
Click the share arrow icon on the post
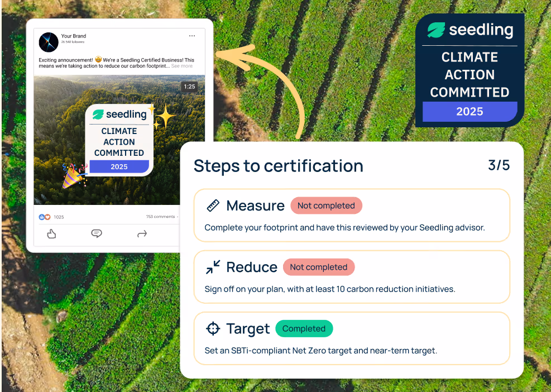pos(142,234)
